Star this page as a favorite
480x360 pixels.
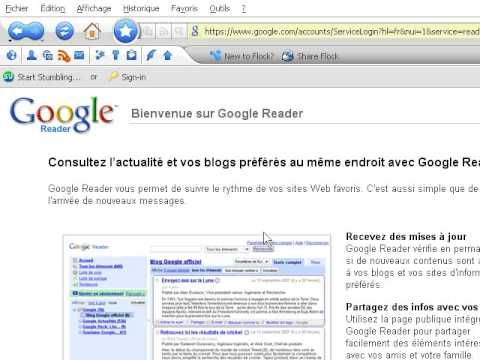point(126,31)
